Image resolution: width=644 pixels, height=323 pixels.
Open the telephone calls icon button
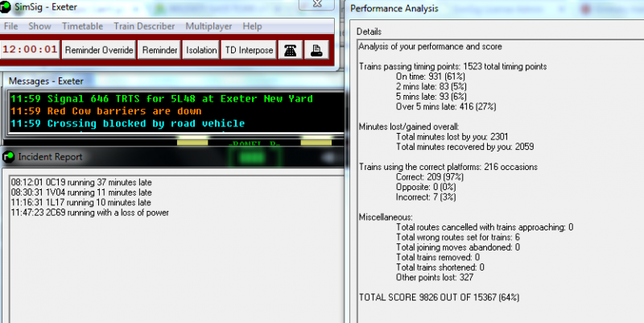tap(291, 50)
